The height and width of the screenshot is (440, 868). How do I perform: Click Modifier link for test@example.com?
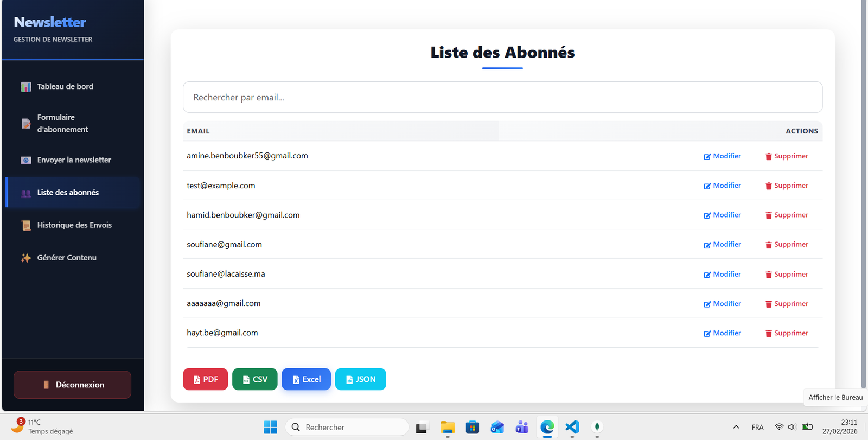722,186
